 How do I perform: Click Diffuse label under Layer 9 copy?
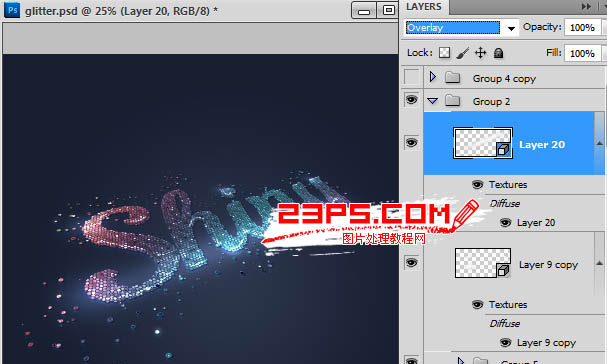pos(504,323)
